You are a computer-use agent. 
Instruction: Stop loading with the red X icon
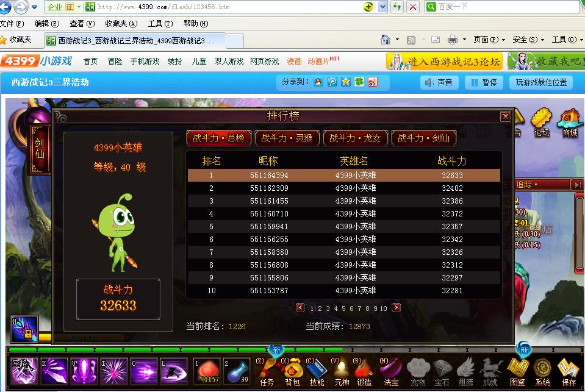(413, 7)
